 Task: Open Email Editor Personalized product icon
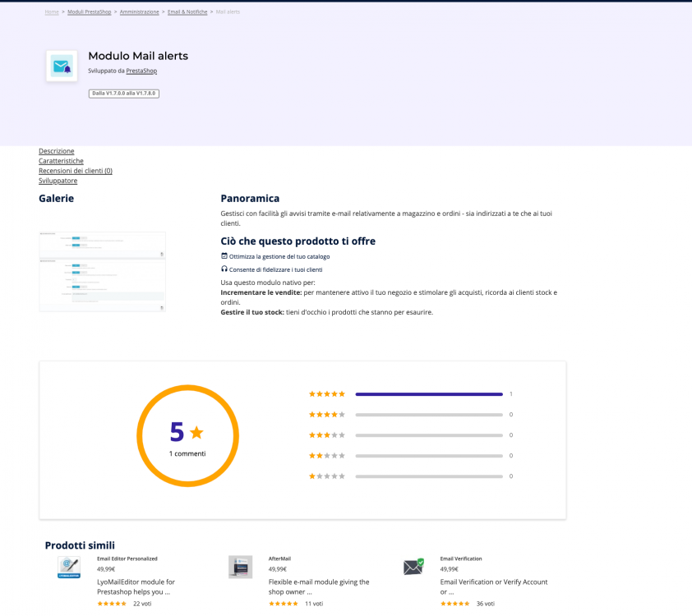click(69, 567)
